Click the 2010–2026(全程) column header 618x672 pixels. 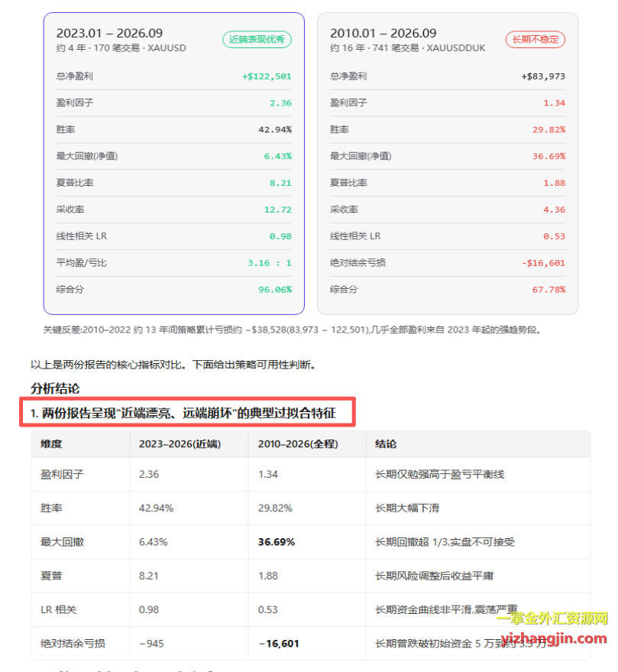[298, 444]
